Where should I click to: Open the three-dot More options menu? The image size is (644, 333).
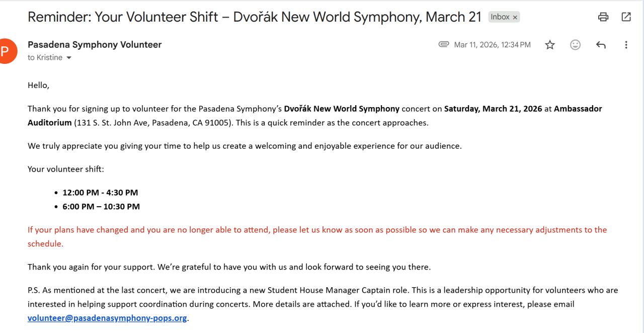coord(626,45)
